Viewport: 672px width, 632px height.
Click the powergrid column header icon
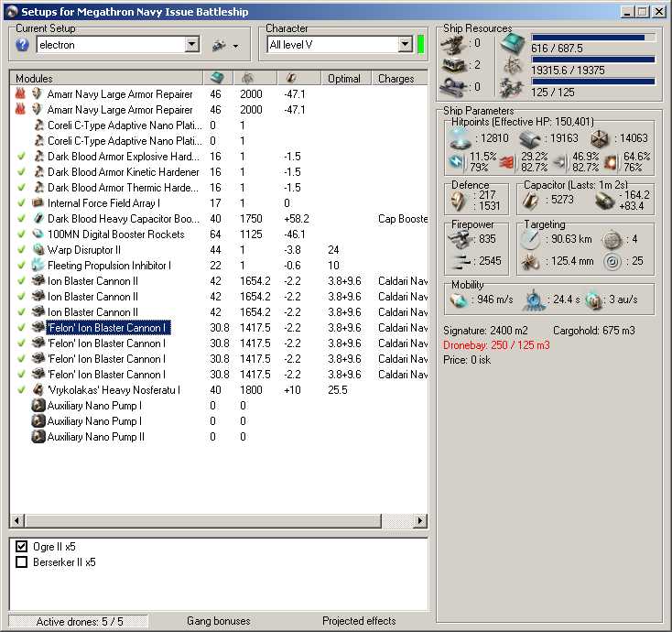point(247,78)
